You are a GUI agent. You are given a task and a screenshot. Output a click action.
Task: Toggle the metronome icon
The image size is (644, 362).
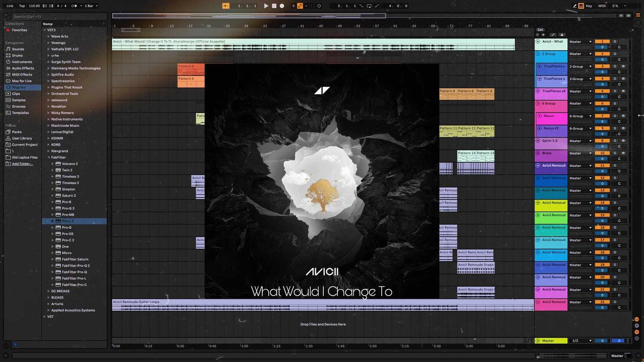pos(74,6)
